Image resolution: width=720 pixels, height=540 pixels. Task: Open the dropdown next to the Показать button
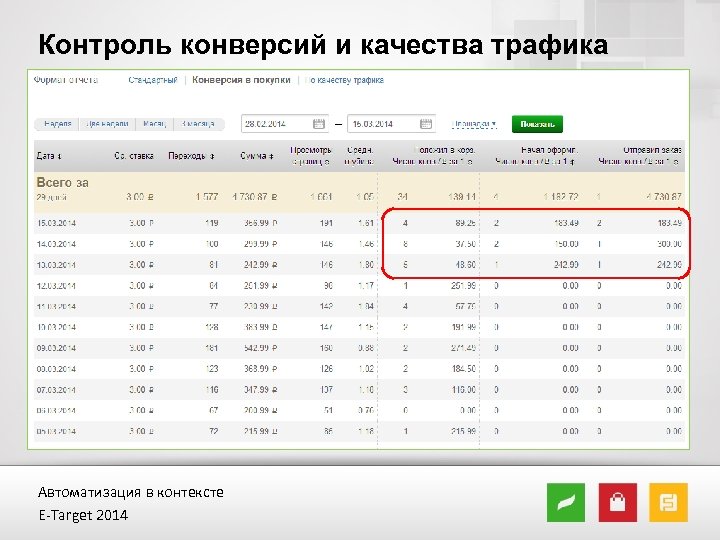point(474,124)
